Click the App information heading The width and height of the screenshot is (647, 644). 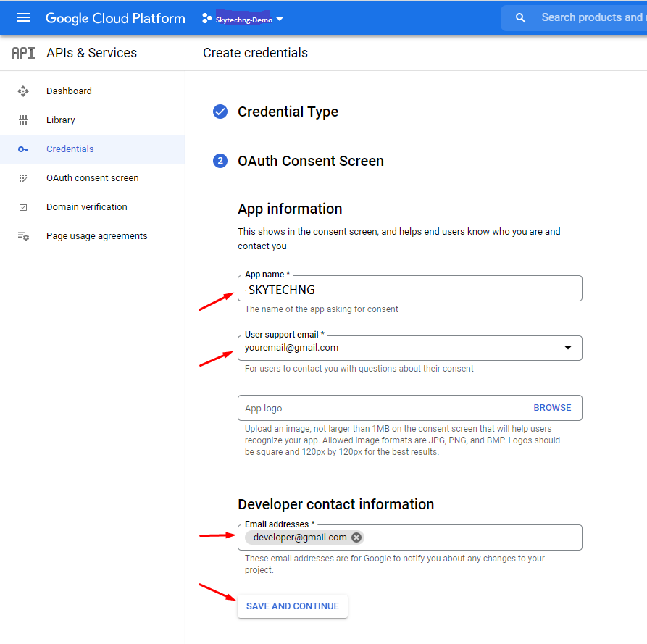click(290, 209)
